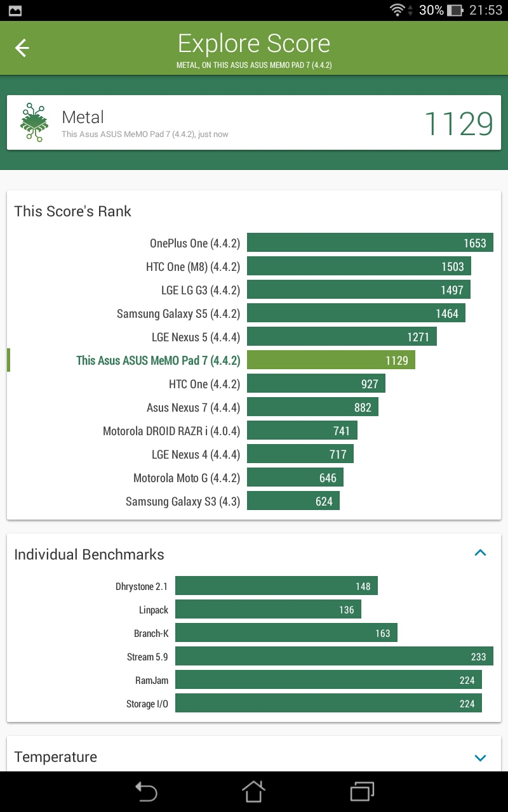Tap the LGE Nexus 5 1271 bar

point(342,337)
